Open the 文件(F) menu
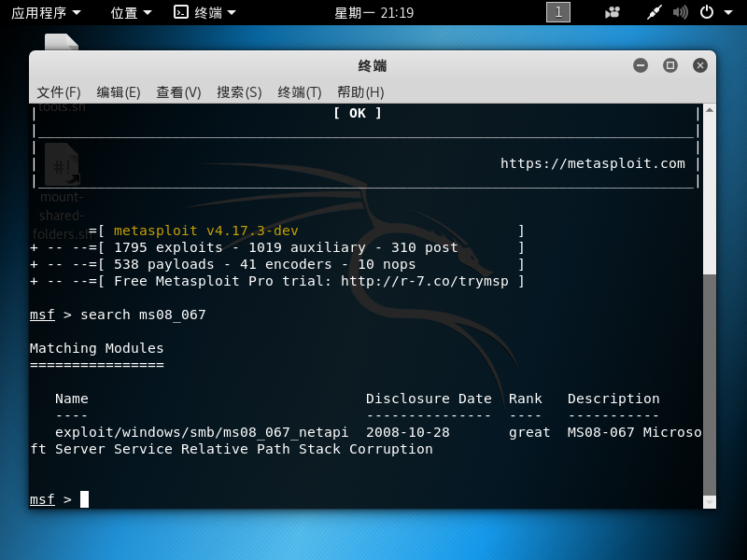Screen dimensions: 747x560 click(x=59, y=91)
